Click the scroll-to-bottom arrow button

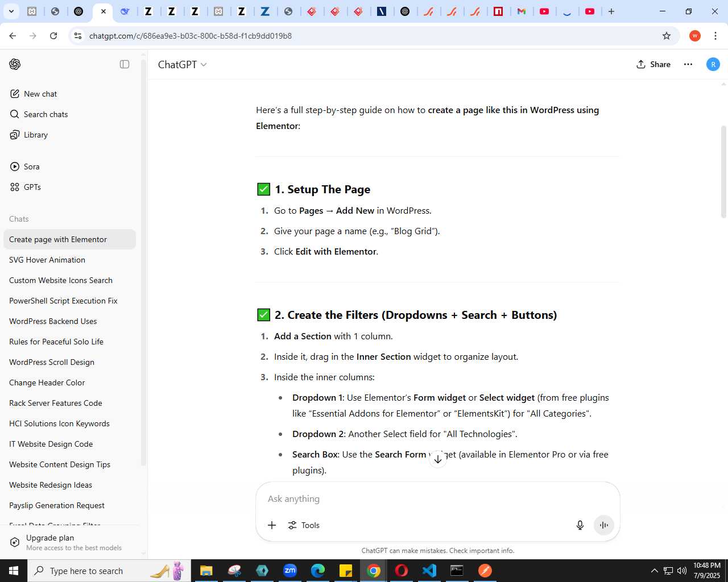(x=438, y=459)
